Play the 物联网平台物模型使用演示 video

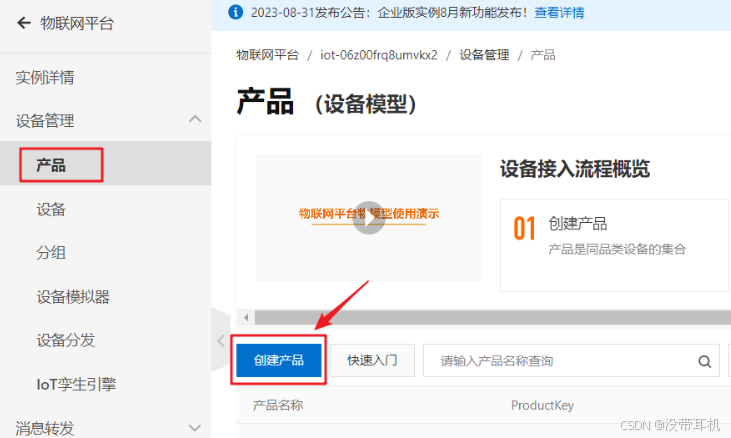(x=368, y=218)
